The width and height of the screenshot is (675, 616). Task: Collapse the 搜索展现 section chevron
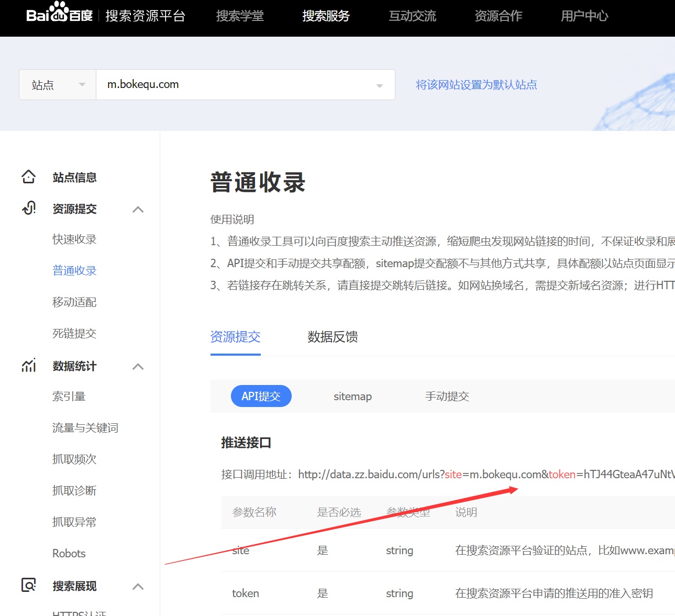point(138,586)
